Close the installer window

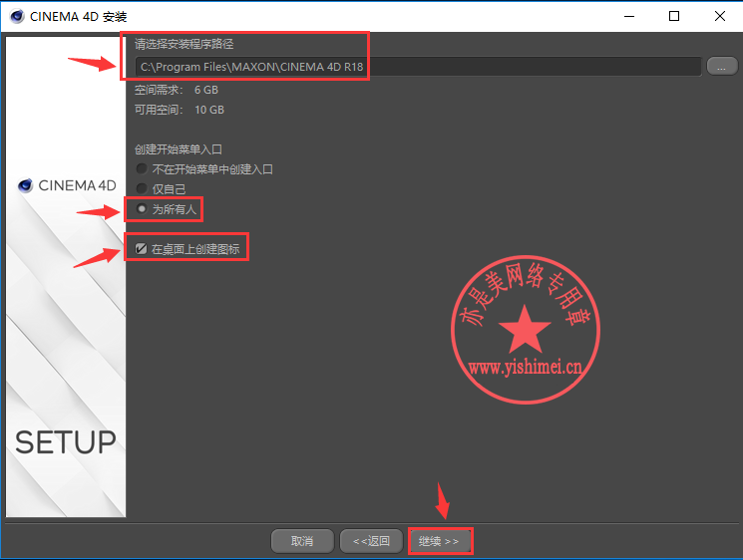pyautogui.click(x=720, y=16)
